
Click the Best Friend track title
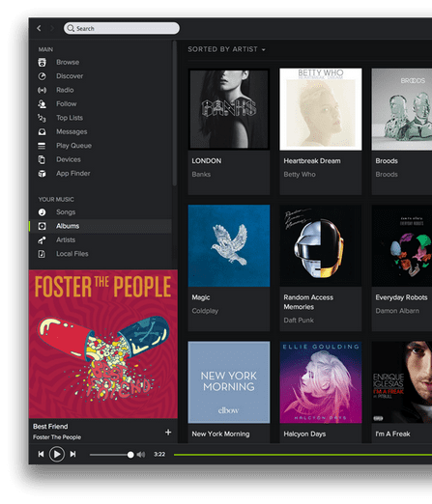click(50, 427)
